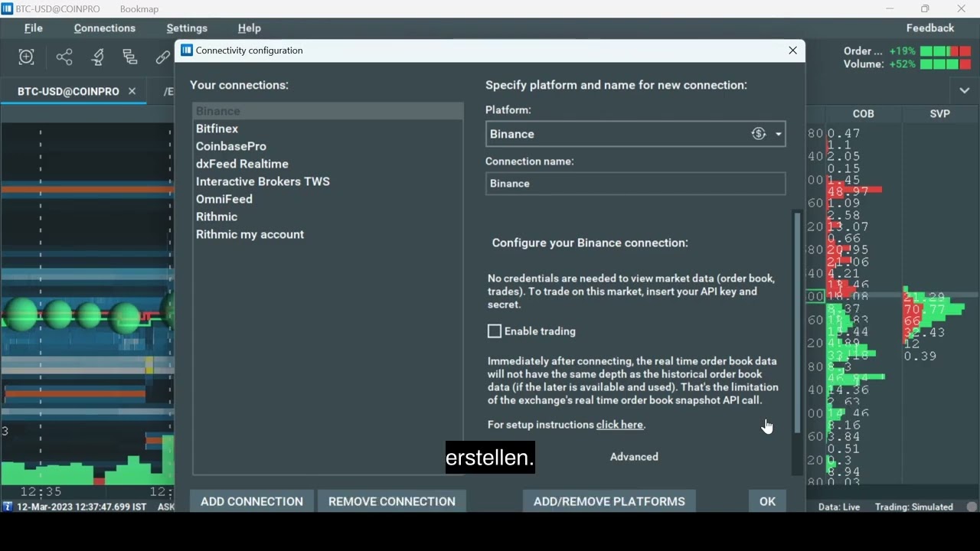The width and height of the screenshot is (980, 551).
Task: Click the help question mark icon in the status bar
Action: tap(8, 507)
